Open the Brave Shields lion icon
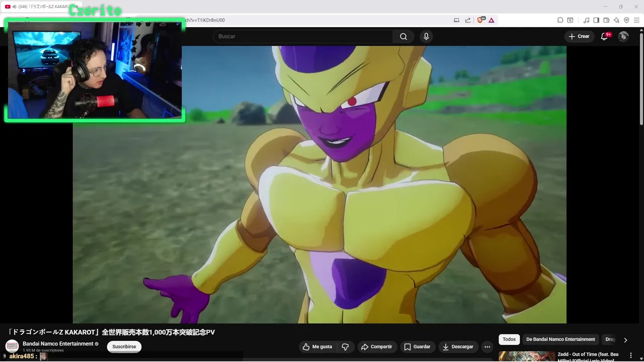Viewport: 644px width, 362px height. pyautogui.click(x=480, y=20)
